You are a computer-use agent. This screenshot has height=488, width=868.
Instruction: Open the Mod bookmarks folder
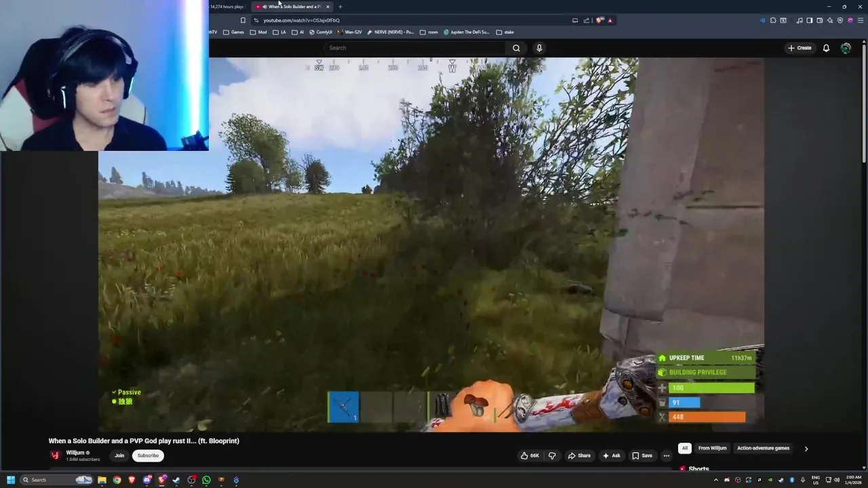(x=258, y=32)
